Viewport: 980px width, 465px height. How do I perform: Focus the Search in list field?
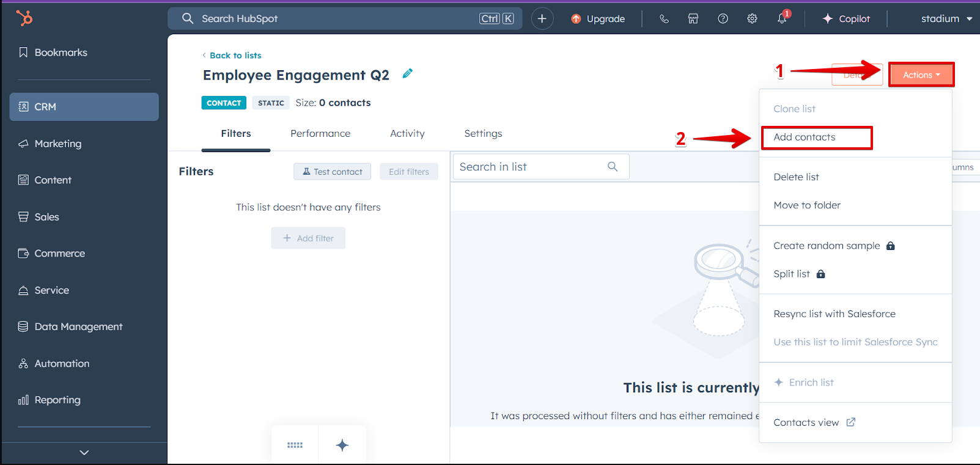[x=541, y=167]
